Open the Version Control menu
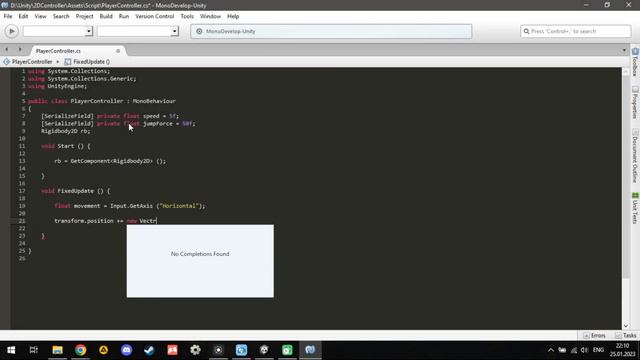Image resolution: width=640 pixels, height=360 pixels. 155,16
